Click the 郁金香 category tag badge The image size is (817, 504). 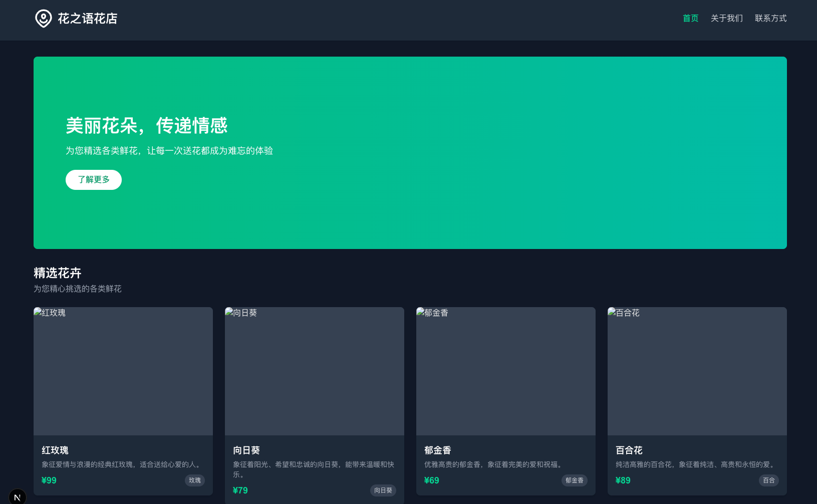[x=575, y=480]
